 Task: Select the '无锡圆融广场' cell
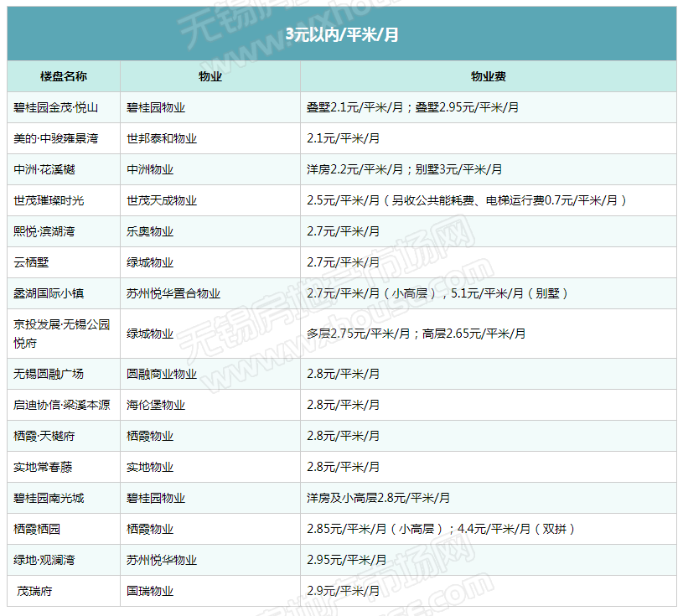click(64, 374)
